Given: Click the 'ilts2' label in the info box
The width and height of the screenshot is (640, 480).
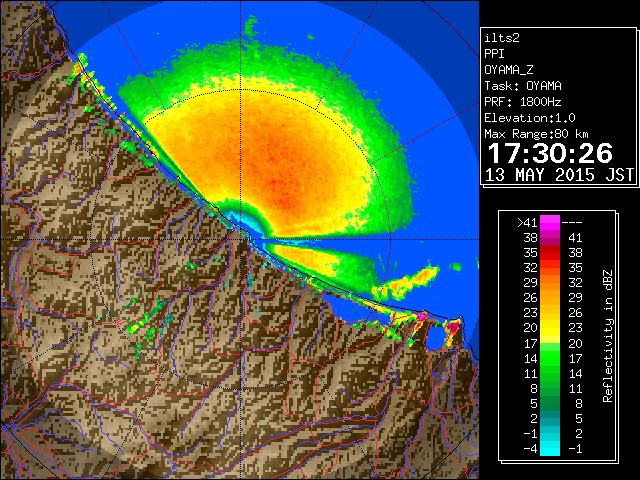Looking at the screenshot, I should point(502,38).
